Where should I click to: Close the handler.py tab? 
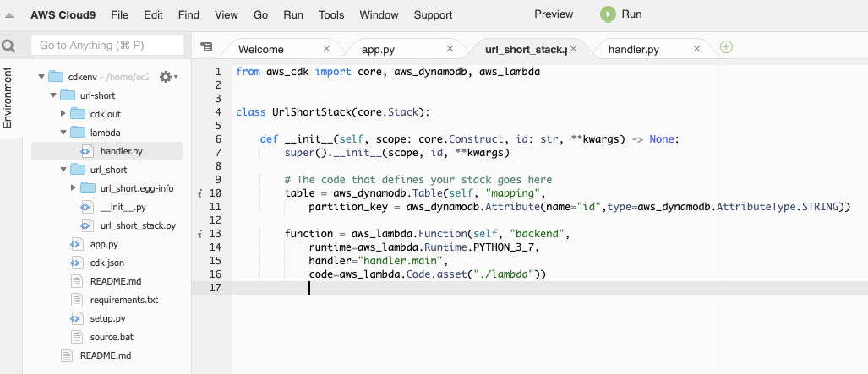[x=697, y=49]
